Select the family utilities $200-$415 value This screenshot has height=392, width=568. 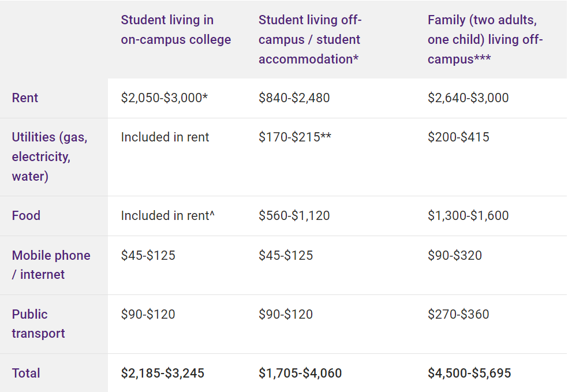click(458, 137)
